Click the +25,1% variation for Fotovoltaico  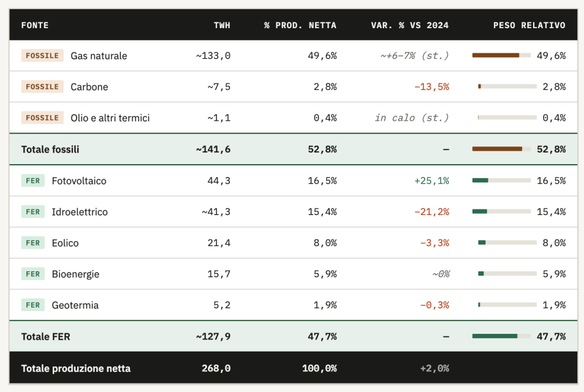(431, 181)
